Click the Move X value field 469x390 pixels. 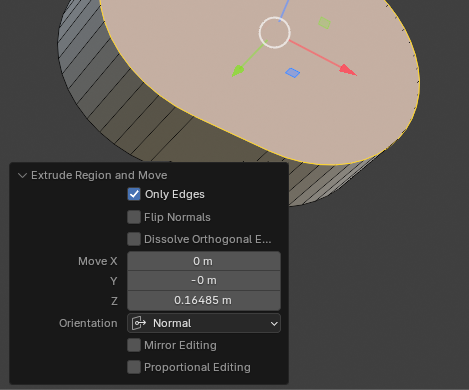pyautogui.click(x=204, y=261)
